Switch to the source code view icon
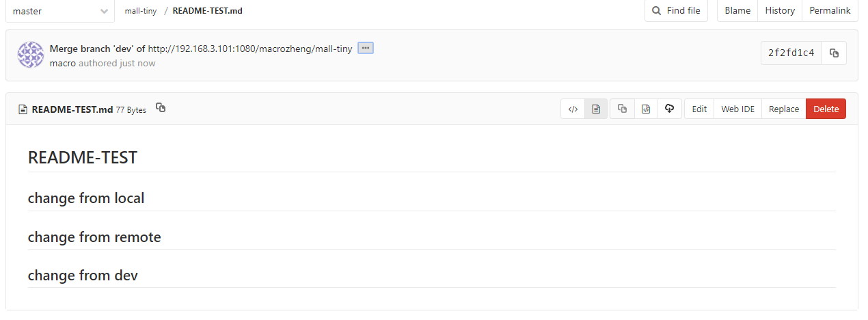 coord(573,109)
